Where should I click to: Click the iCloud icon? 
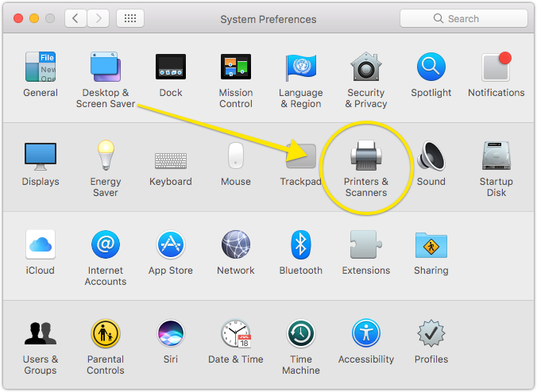tap(41, 245)
